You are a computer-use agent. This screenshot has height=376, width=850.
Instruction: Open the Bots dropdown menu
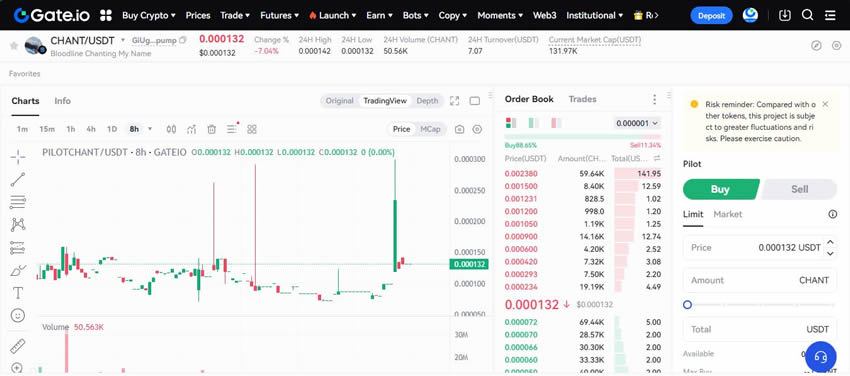pos(416,15)
